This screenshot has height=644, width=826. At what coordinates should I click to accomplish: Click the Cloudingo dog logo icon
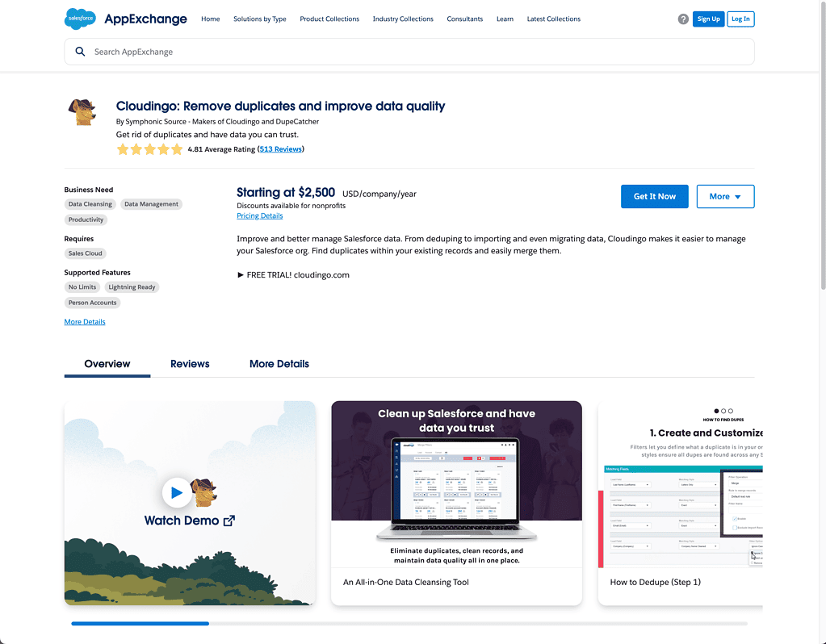(x=82, y=111)
